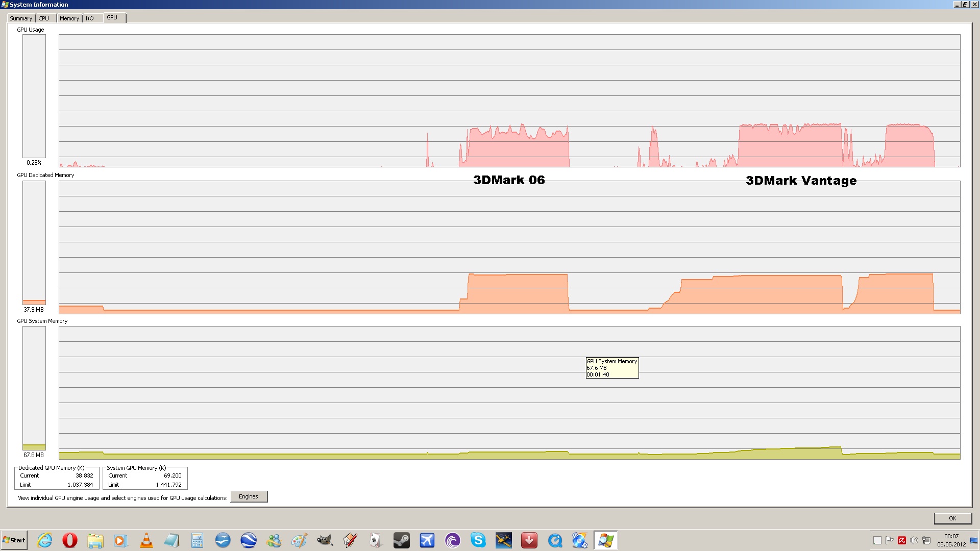Click the GPU Usage percentage meter bar
Screen dimensions: 980x551
34,96
